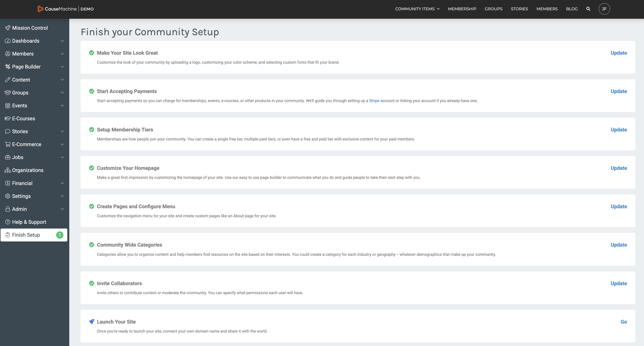Expand the Page Builder chevron
Image resolution: width=644 pixels, height=346 pixels.
tap(62, 67)
